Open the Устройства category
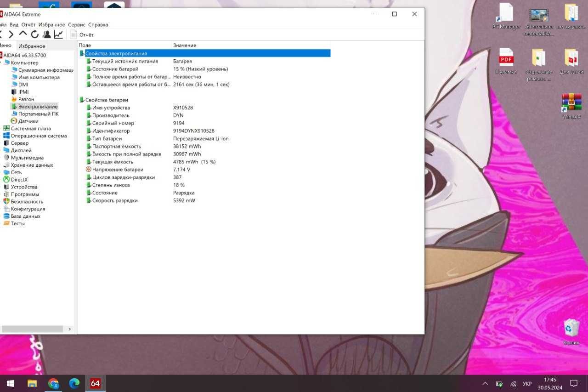This screenshot has width=588, height=392. (20, 187)
